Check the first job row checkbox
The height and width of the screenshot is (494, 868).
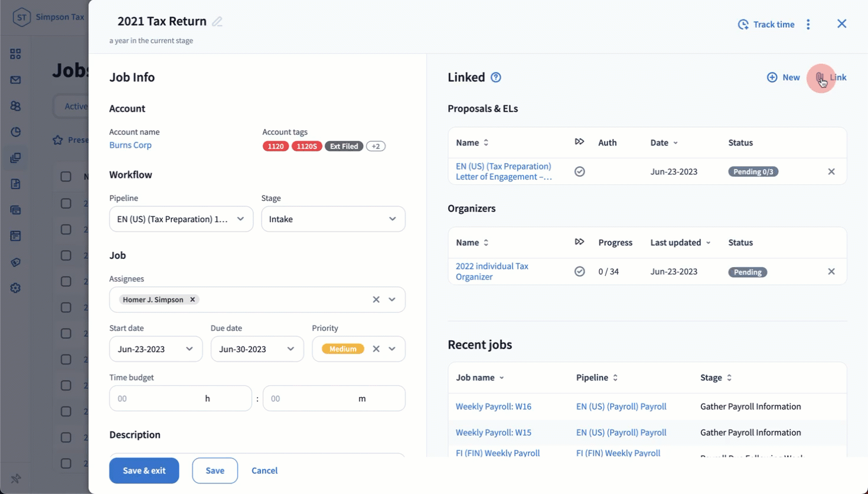pyautogui.click(x=66, y=203)
